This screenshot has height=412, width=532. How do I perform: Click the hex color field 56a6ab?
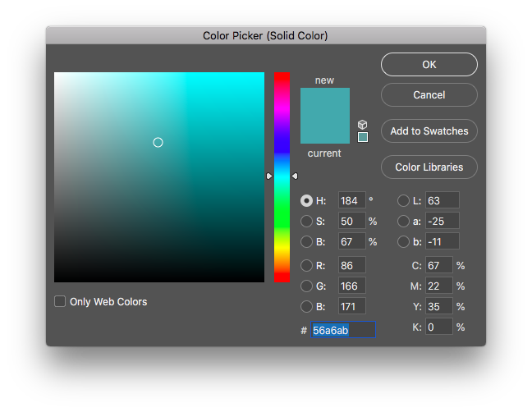(343, 330)
